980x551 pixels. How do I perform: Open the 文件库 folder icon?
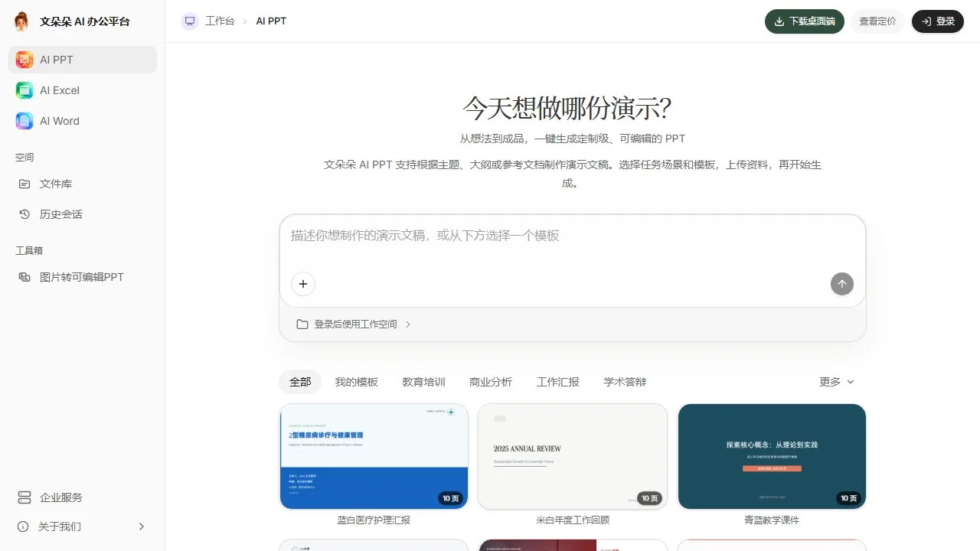tap(24, 184)
